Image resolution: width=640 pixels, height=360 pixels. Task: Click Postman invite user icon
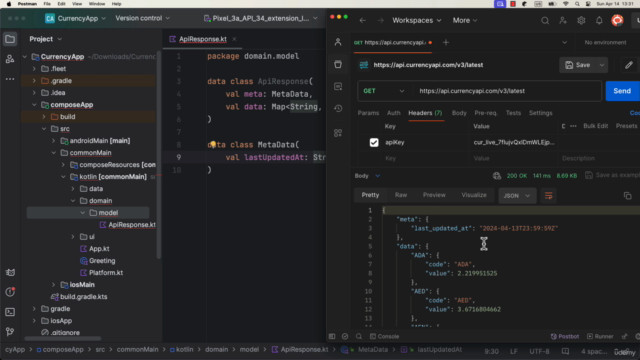[x=563, y=20]
